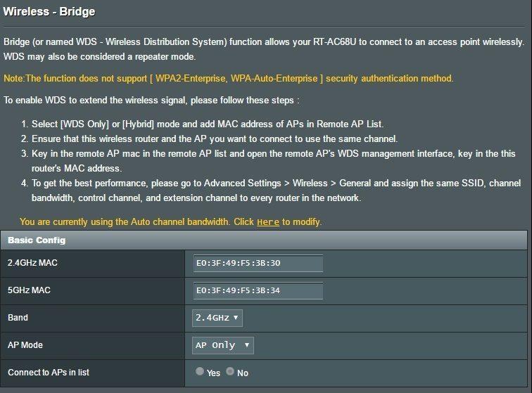Click the '5GHz MAC' row label
Viewport: 532px width, 393px height.
tap(28, 290)
